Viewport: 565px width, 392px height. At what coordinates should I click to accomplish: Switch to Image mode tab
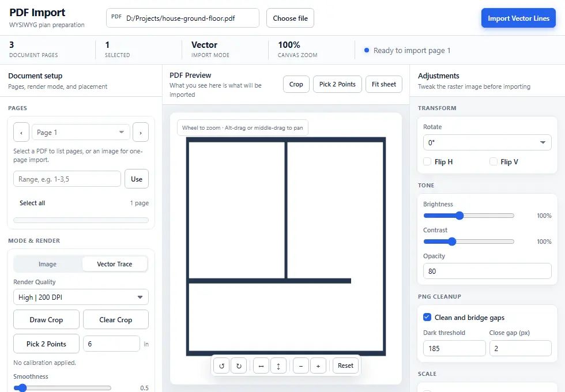point(47,264)
